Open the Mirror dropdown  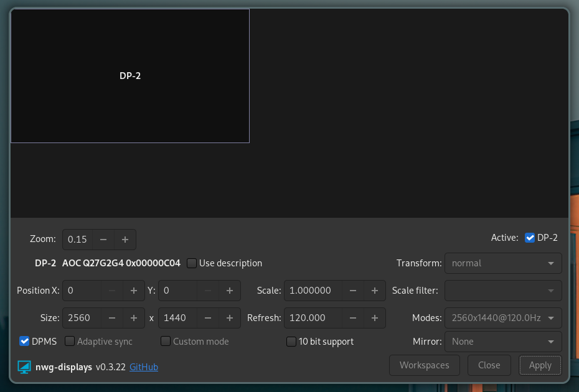(x=503, y=342)
